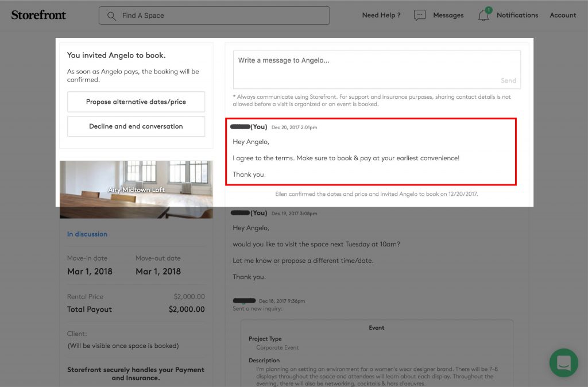Click the Total Payout amount $2,000.00
Image resolution: width=588 pixels, height=387 pixels.
coord(187,309)
